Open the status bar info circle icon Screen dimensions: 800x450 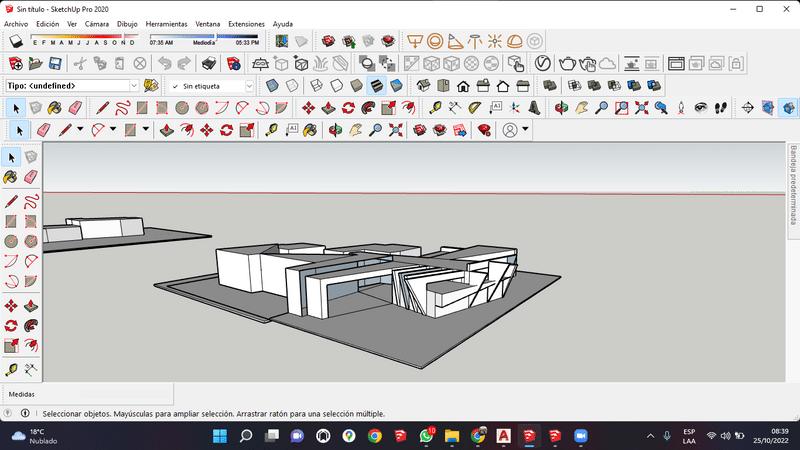click(x=25, y=413)
